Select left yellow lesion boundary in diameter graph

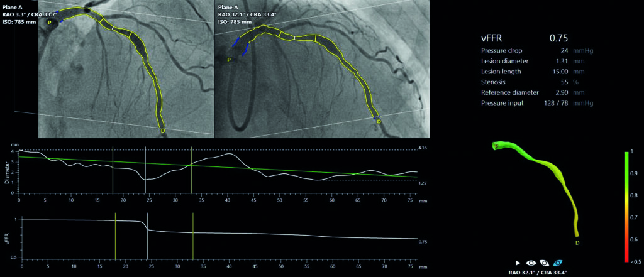[113, 170]
